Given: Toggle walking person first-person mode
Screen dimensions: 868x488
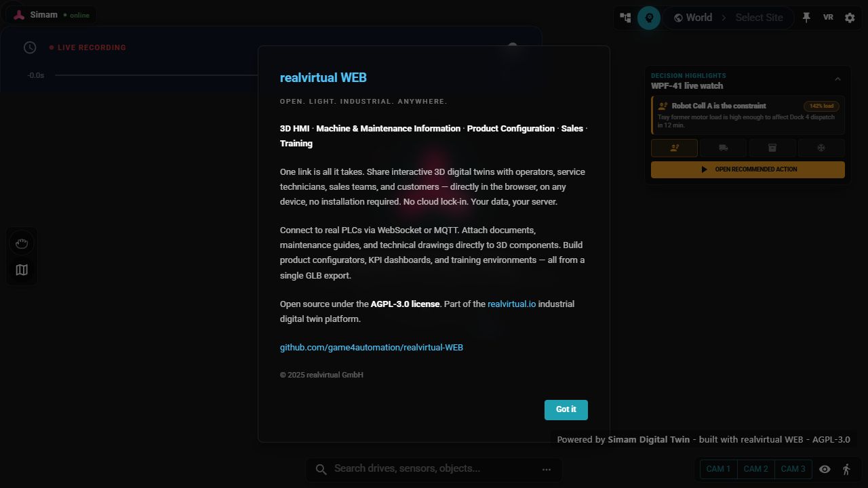Looking at the screenshot, I should point(846,469).
